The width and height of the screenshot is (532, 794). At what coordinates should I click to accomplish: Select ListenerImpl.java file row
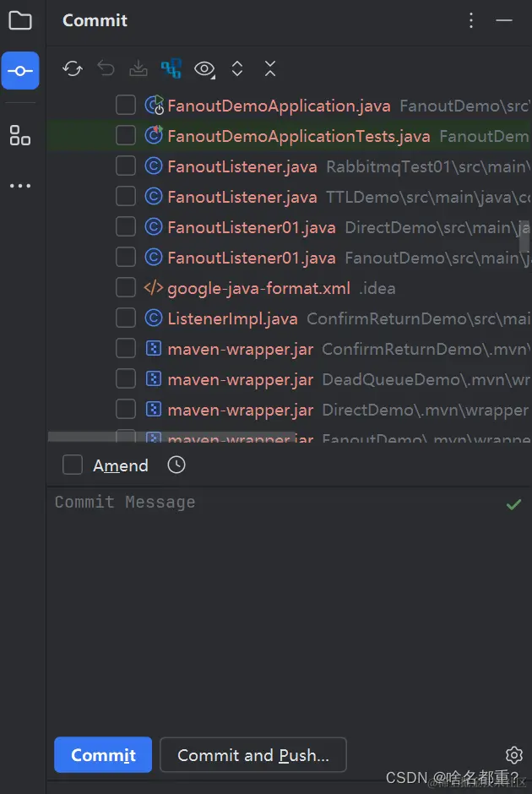[x=289, y=318]
